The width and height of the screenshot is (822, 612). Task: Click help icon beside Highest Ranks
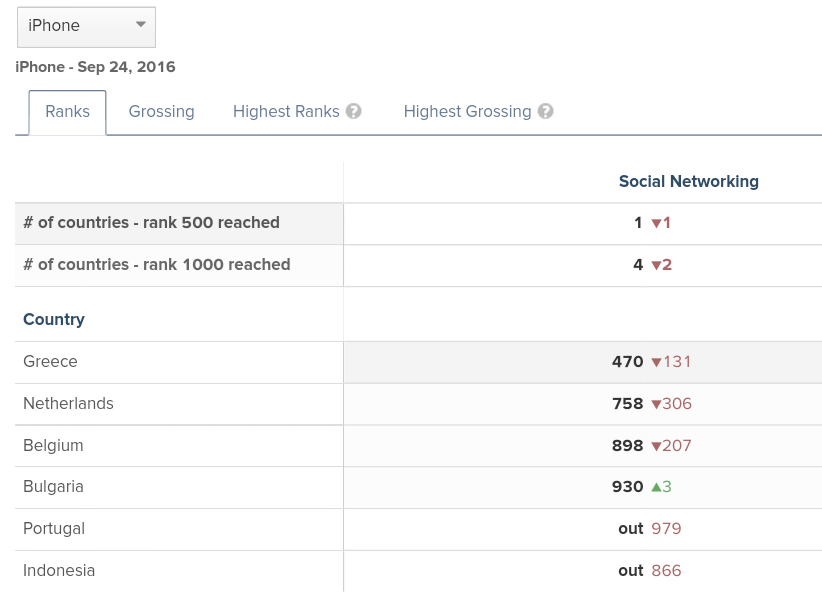[x=354, y=112]
